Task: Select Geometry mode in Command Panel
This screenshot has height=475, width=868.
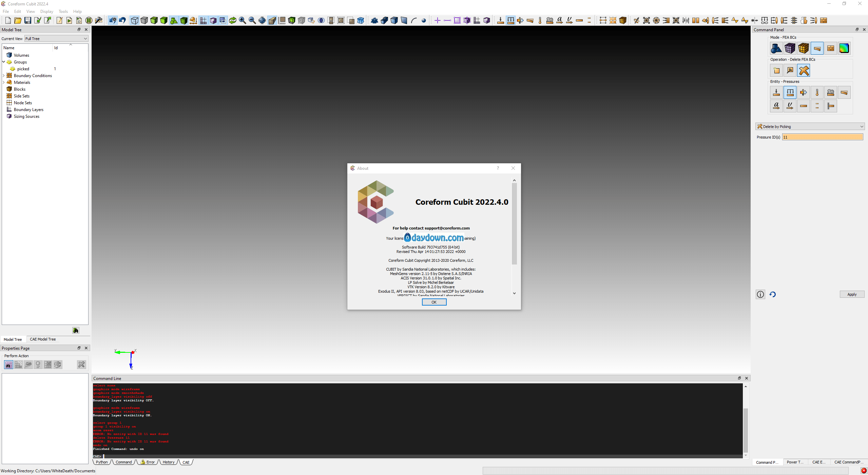Action: coord(776,49)
